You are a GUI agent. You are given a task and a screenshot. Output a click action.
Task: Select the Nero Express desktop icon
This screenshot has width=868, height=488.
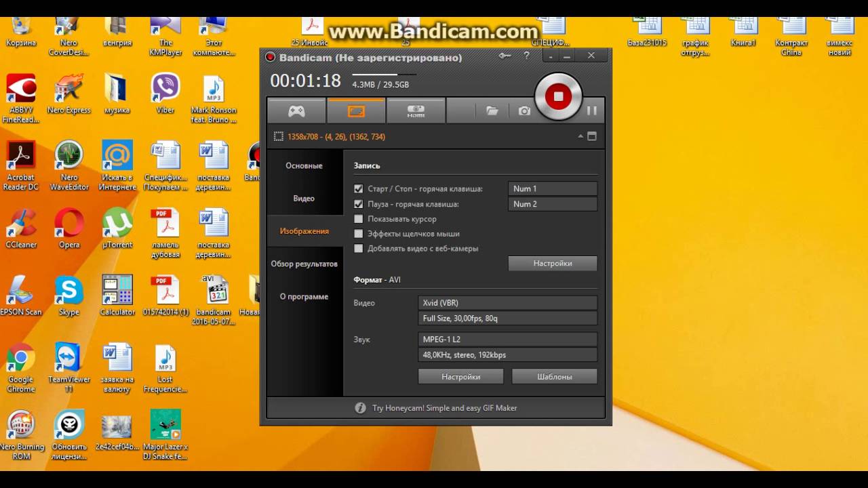pos(69,95)
